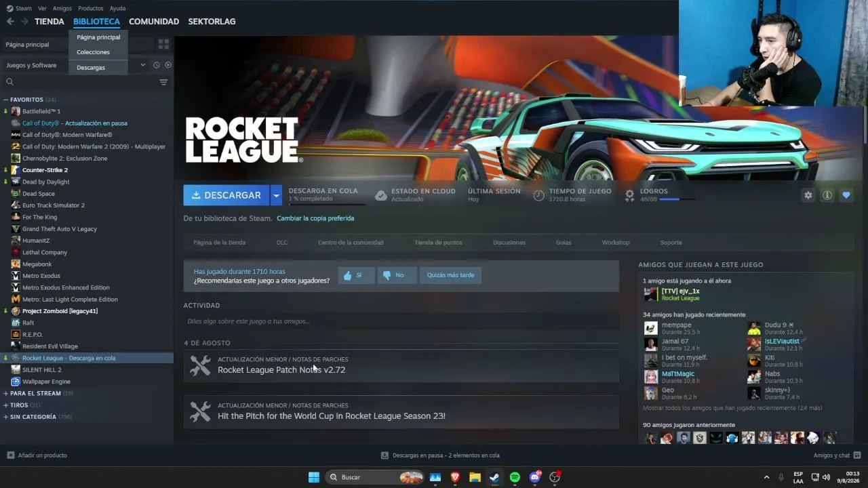Click the downloads status icon
868x488 pixels.
pyautogui.click(x=384, y=455)
